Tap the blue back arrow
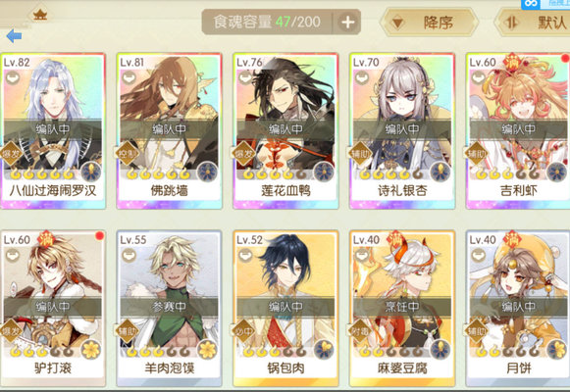 [14, 36]
